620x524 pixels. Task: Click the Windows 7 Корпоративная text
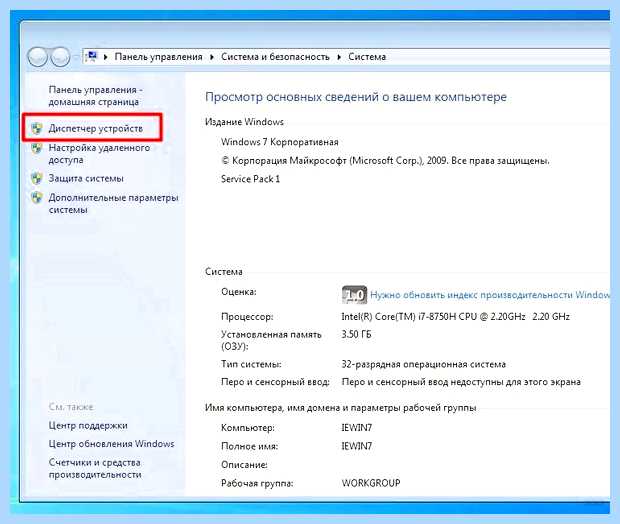click(x=280, y=142)
